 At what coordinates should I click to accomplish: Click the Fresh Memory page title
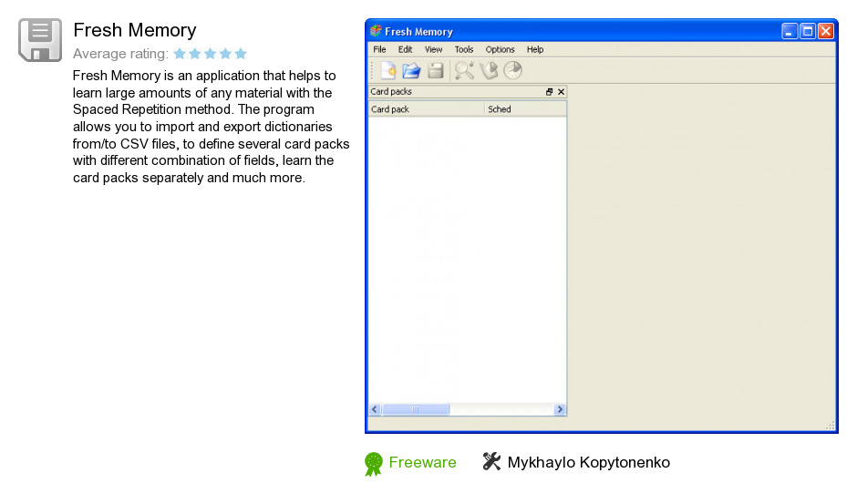click(x=134, y=30)
